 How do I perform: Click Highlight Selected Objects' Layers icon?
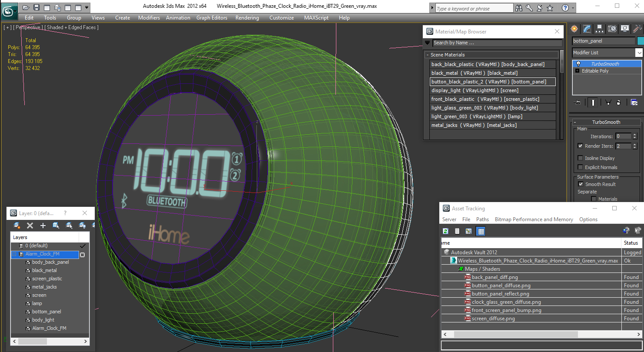(x=69, y=225)
